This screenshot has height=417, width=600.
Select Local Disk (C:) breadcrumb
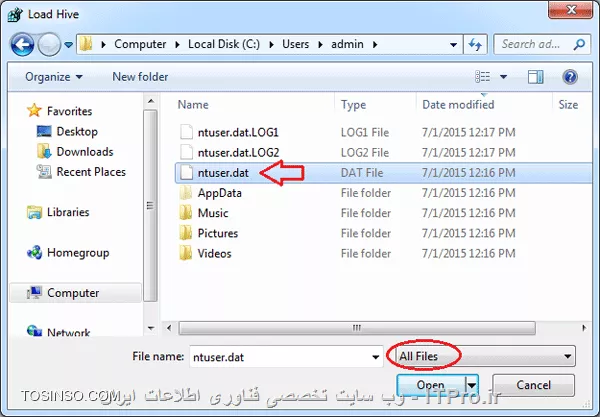click(x=224, y=44)
